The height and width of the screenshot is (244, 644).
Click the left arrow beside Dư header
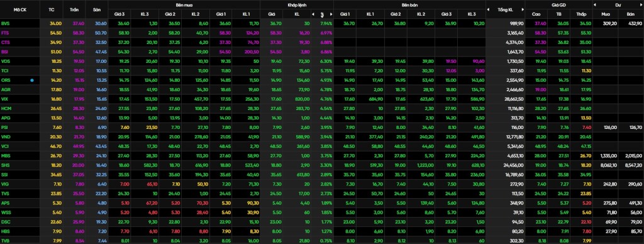[x=595, y=5]
